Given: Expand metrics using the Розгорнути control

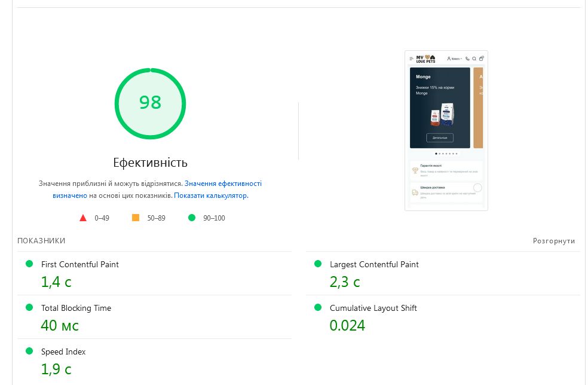Looking at the screenshot, I should click(x=553, y=241).
